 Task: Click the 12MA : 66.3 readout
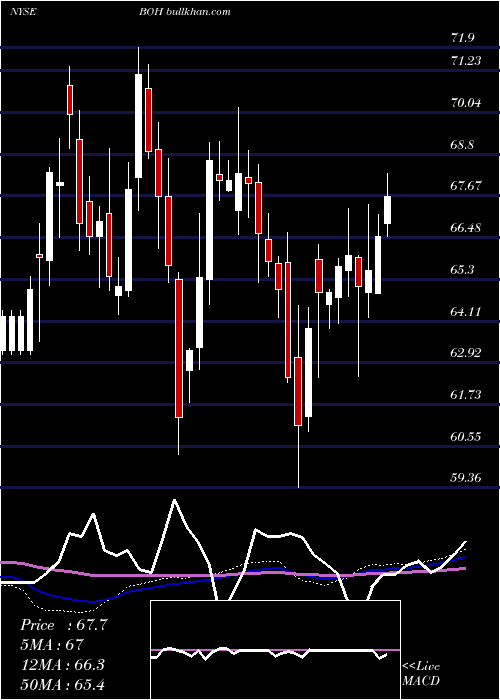pos(62,664)
